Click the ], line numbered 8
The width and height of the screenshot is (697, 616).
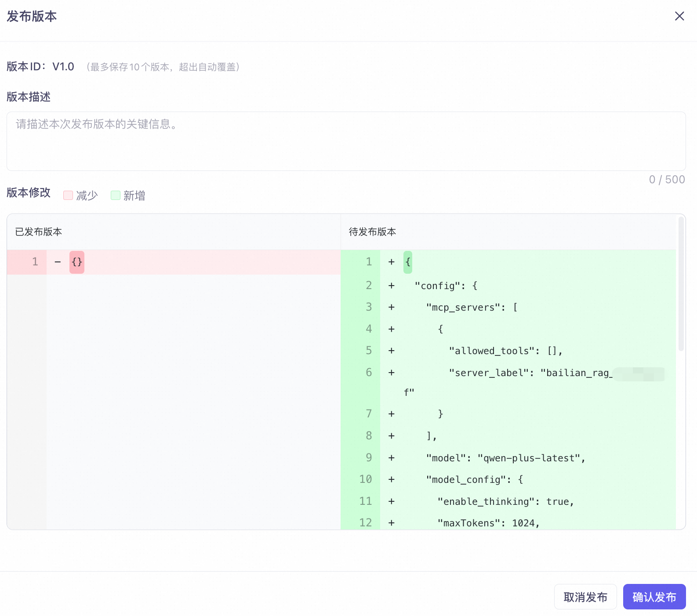(508, 436)
